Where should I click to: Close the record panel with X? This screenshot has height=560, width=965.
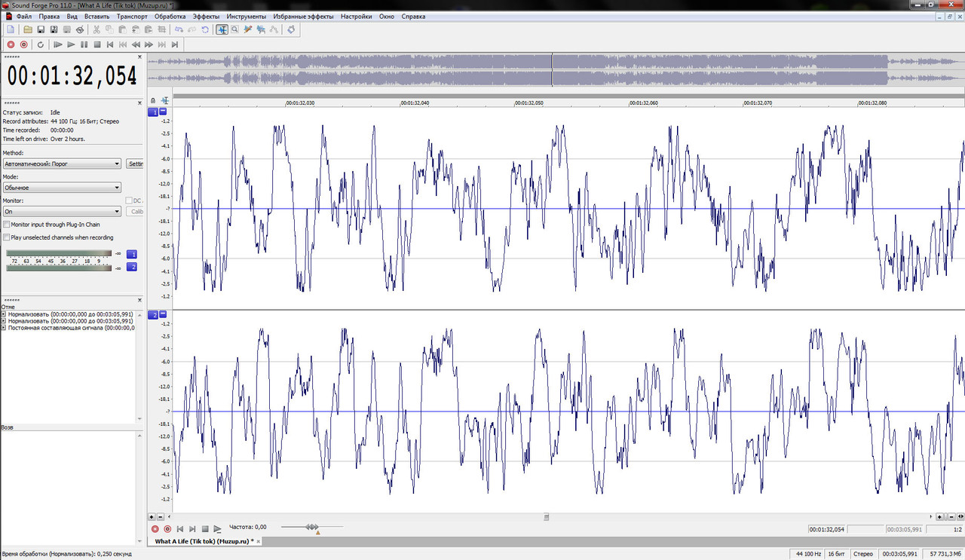[140, 102]
